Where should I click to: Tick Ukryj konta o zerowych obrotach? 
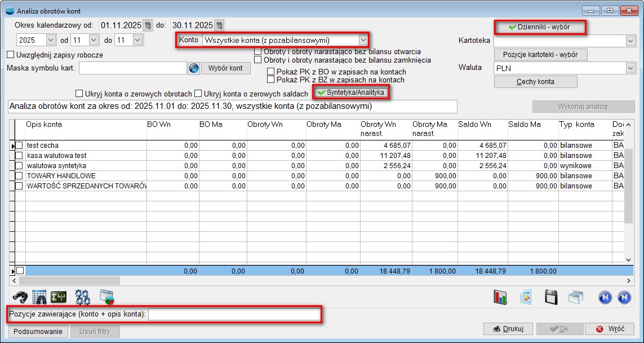pyautogui.click(x=79, y=93)
